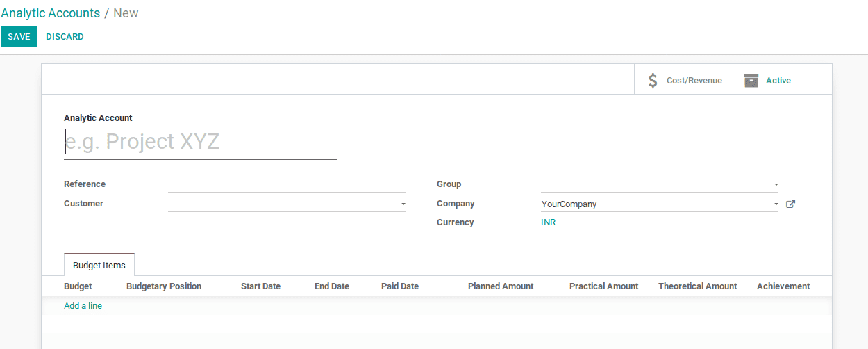Screen dimensions: 868x349
Task: Open the Cost/Revenue stat button
Action: tap(683, 80)
